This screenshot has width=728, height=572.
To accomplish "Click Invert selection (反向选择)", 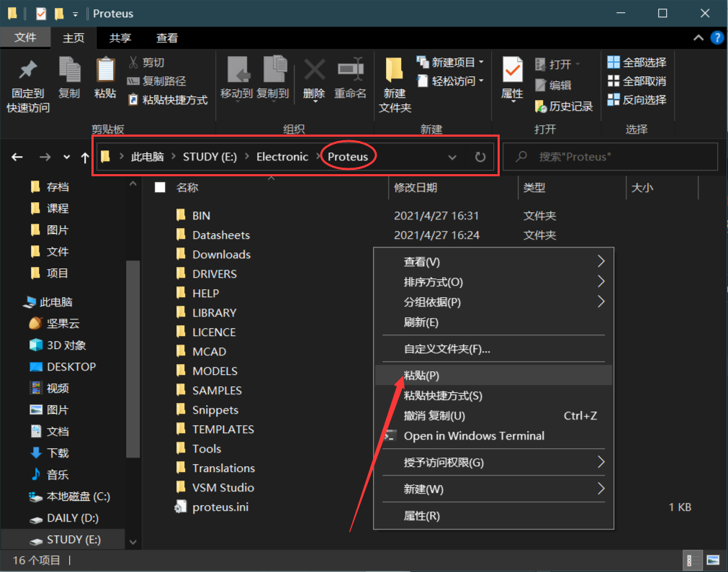I will tap(637, 100).
